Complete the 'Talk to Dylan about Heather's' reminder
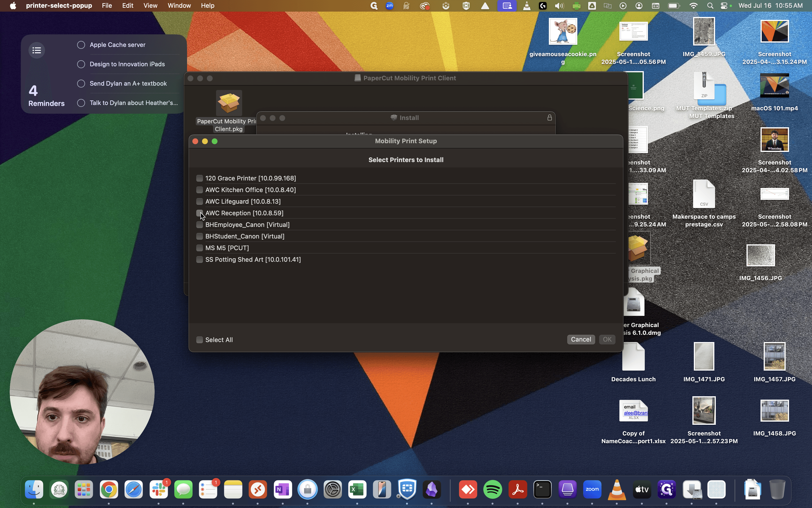This screenshot has height=508, width=812. point(81,103)
